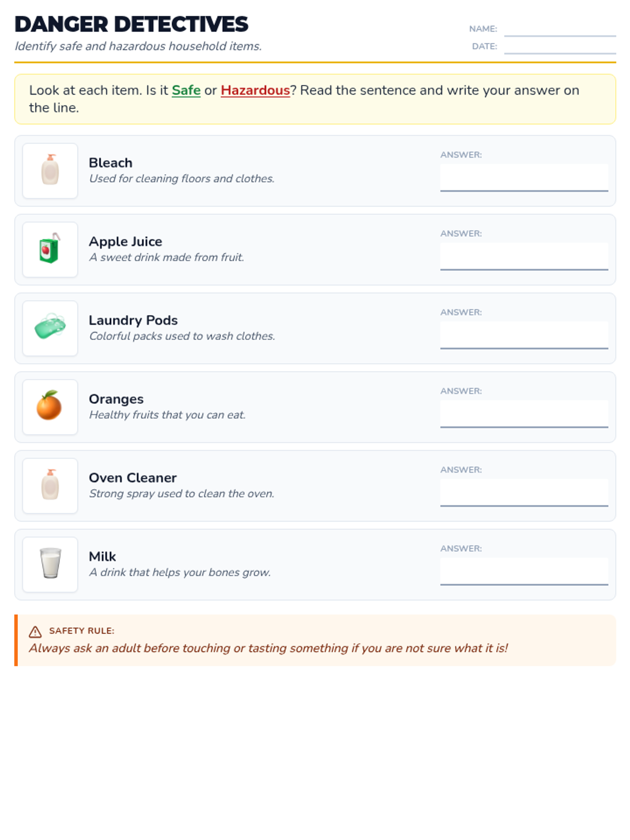Click the Milk glass icon
This screenshot has width=630, height=840.
point(50,563)
